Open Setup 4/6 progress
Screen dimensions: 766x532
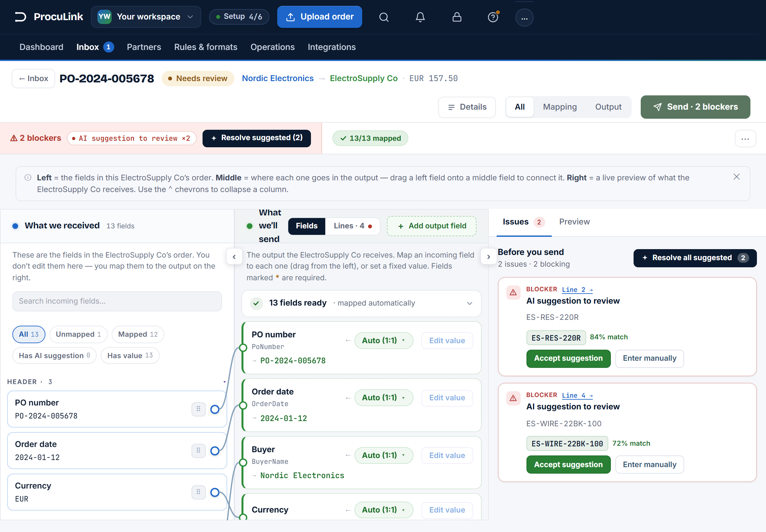[x=239, y=17]
